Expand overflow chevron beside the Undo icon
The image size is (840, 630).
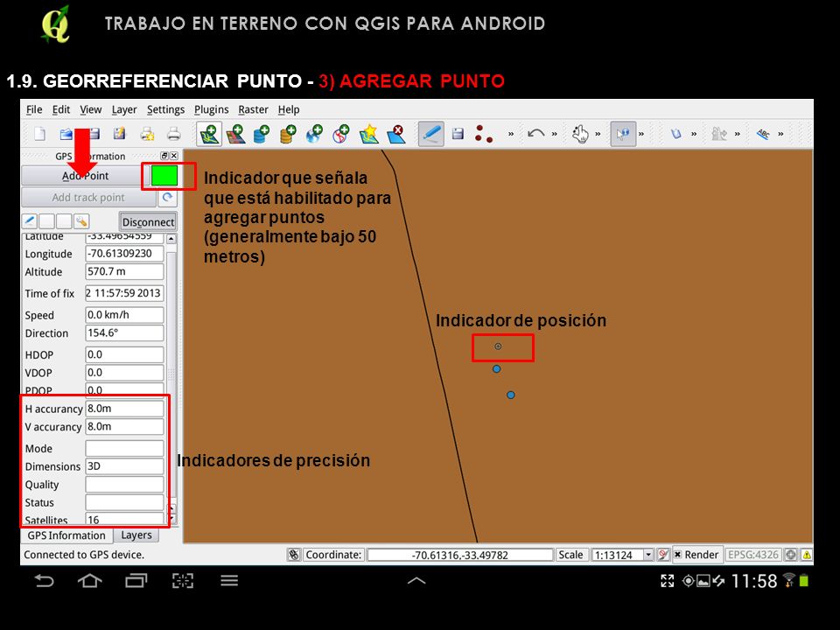(x=555, y=134)
